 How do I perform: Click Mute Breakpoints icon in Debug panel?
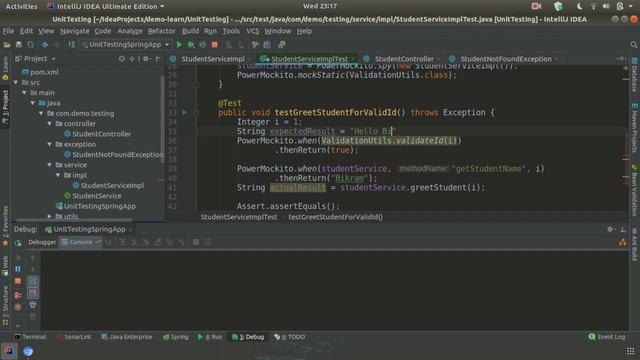18,307
